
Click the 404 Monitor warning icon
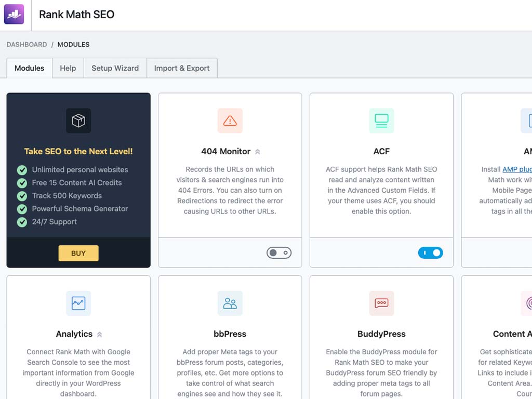tap(230, 121)
